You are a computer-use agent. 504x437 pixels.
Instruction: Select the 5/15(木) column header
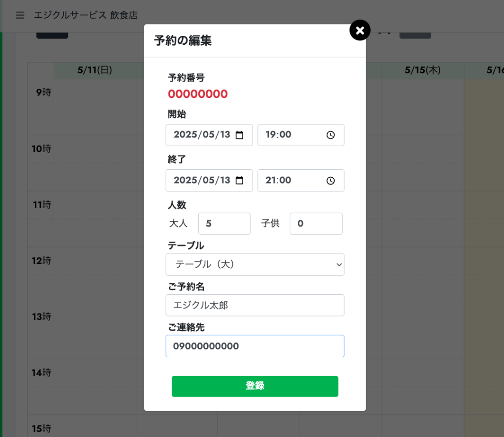(423, 70)
